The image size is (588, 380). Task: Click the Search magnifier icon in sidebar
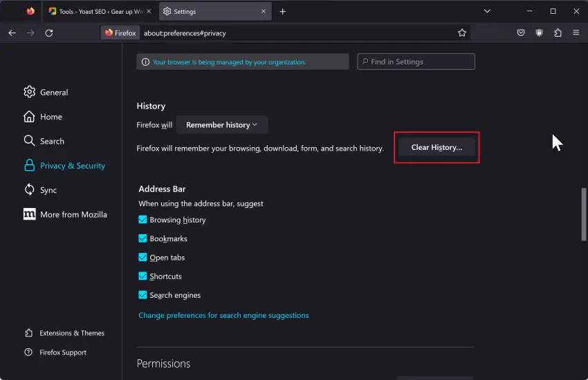click(x=29, y=141)
